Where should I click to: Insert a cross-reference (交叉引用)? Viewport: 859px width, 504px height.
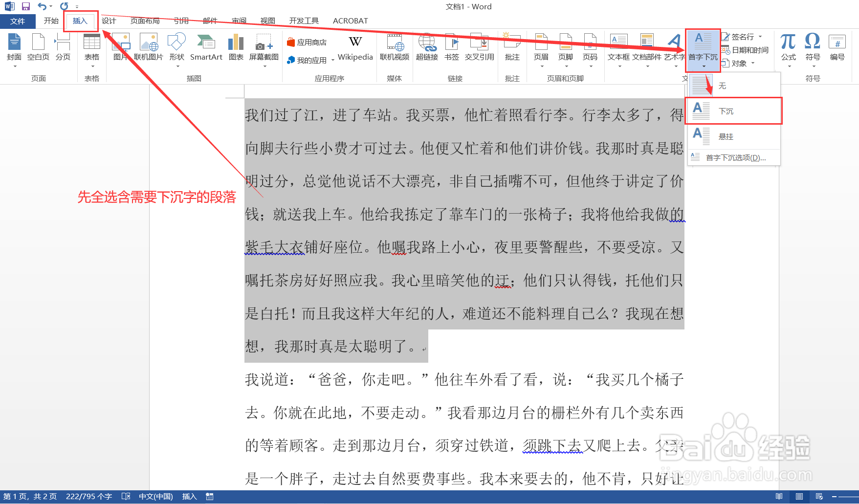[x=479, y=48]
